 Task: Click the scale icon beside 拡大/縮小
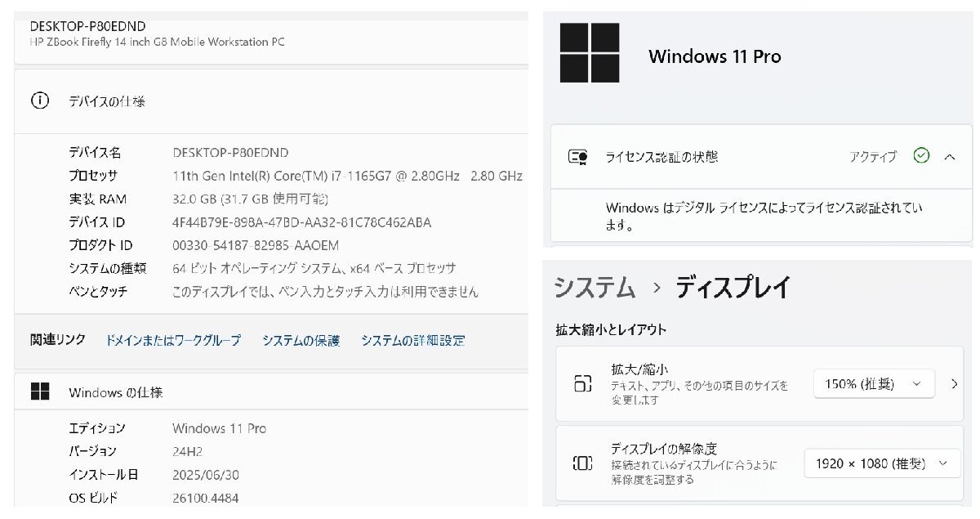click(x=582, y=384)
